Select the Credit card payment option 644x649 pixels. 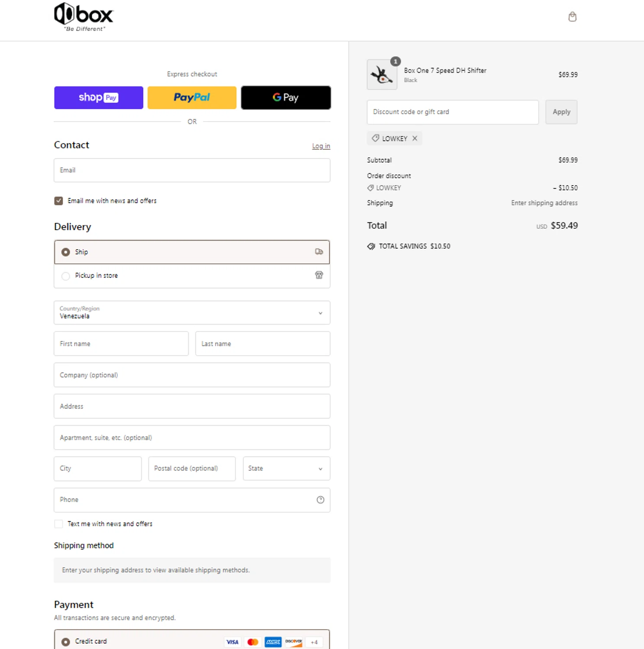click(66, 642)
